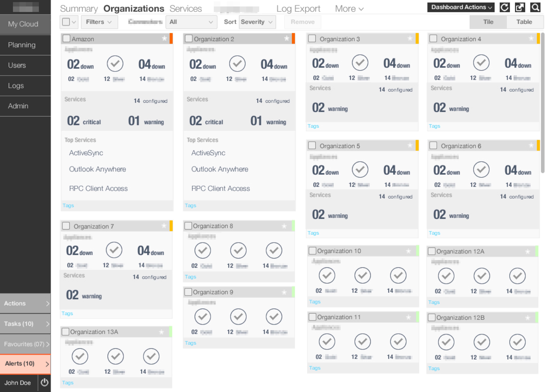Select the Organization 3 checkbox
The width and height of the screenshot is (545, 392).
(x=312, y=38)
